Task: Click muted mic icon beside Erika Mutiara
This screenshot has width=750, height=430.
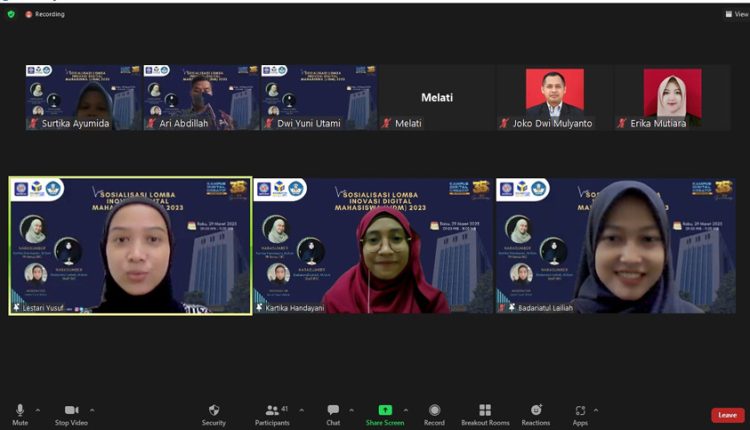Action: pyautogui.click(x=622, y=123)
